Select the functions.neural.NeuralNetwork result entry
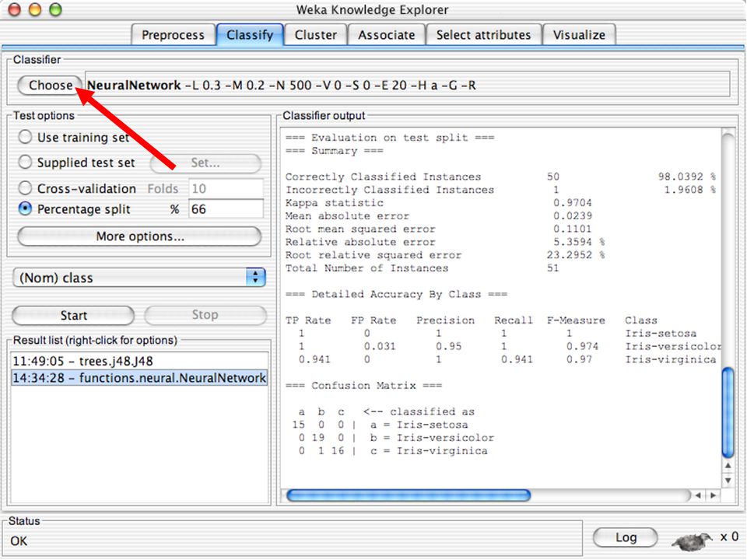 [x=139, y=378]
